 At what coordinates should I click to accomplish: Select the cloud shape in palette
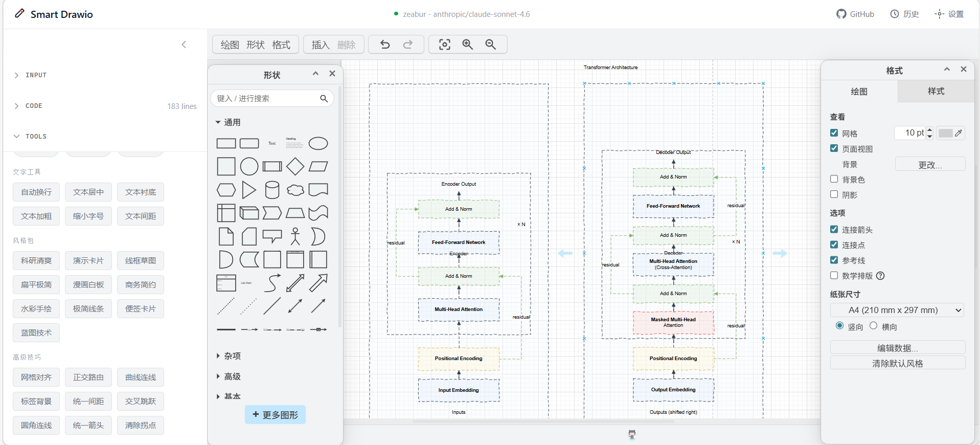[295, 190]
